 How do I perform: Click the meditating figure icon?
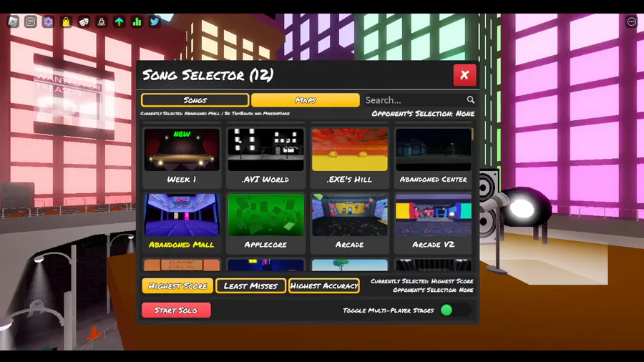click(102, 21)
